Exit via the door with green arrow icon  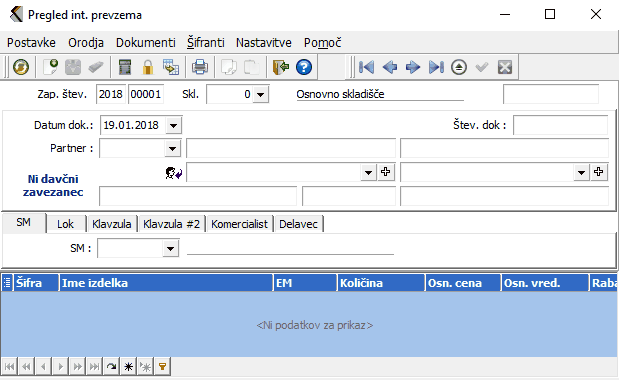pos(281,67)
